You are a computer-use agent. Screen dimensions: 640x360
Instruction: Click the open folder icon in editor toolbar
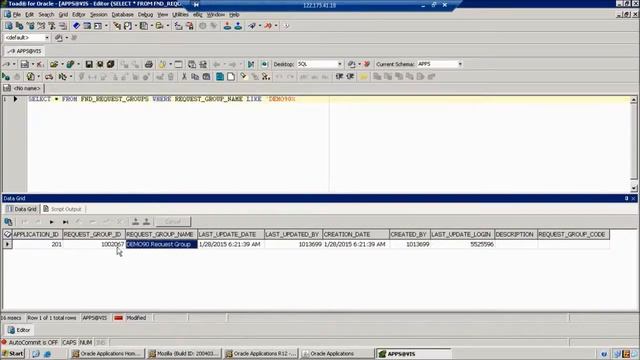(x=53, y=64)
